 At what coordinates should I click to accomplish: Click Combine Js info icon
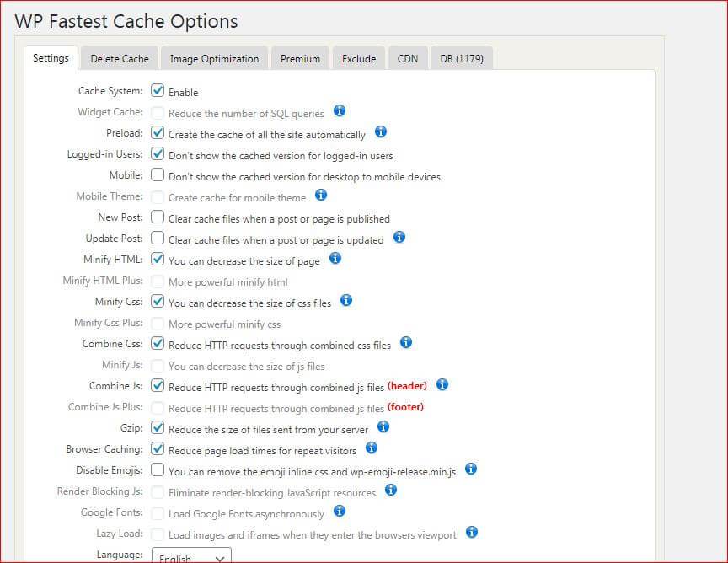(442, 384)
